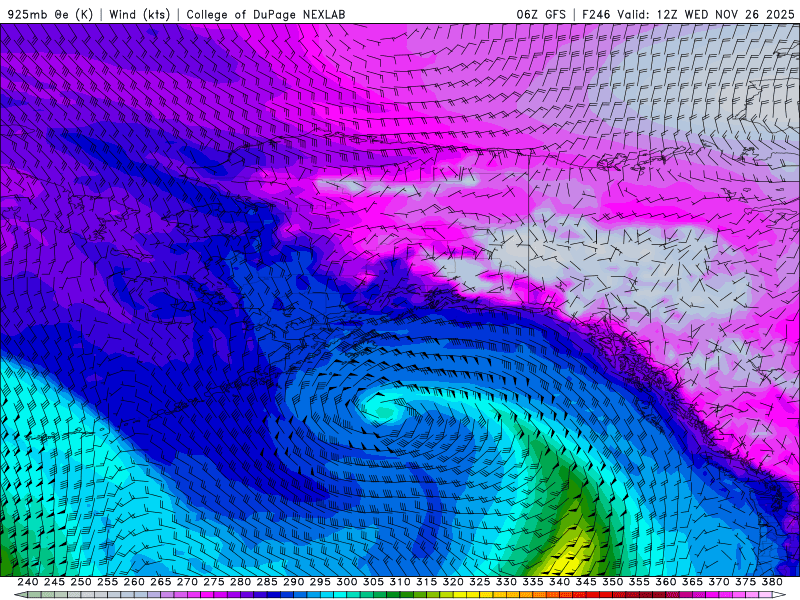The height and width of the screenshot is (600, 800).
Task: Click the 240 legend value
Action: click(28, 582)
